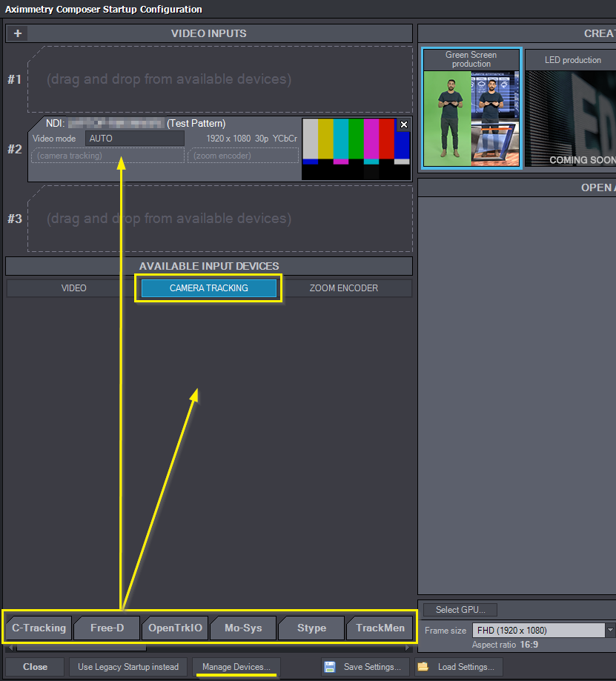Choose the TrackMen tracking device
The height and width of the screenshot is (681, 616).
click(x=380, y=628)
